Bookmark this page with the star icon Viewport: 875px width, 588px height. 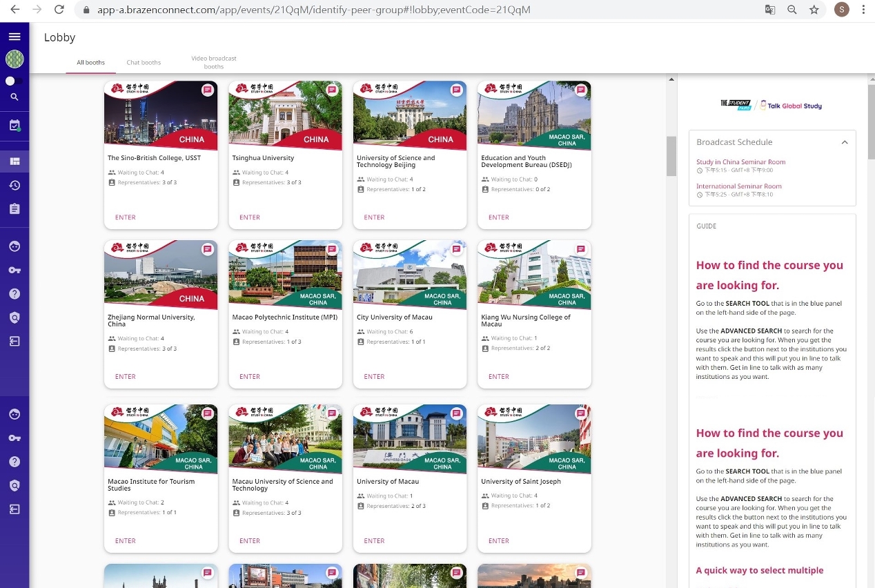coord(814,10)
